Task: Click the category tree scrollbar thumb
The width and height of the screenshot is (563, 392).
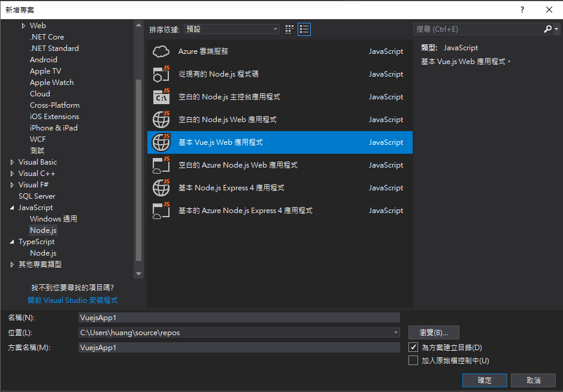Action: point(138,170)
